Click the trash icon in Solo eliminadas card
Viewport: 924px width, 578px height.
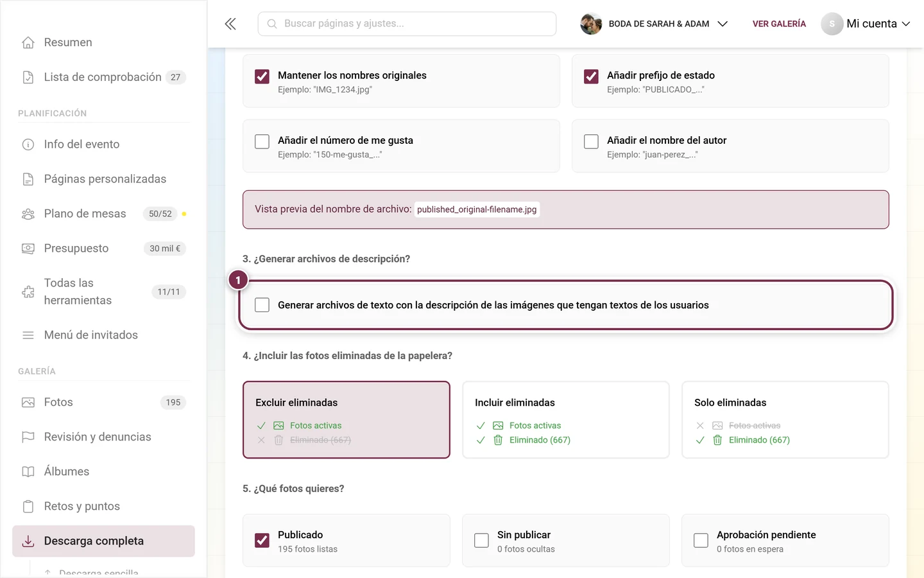(717, 440)
